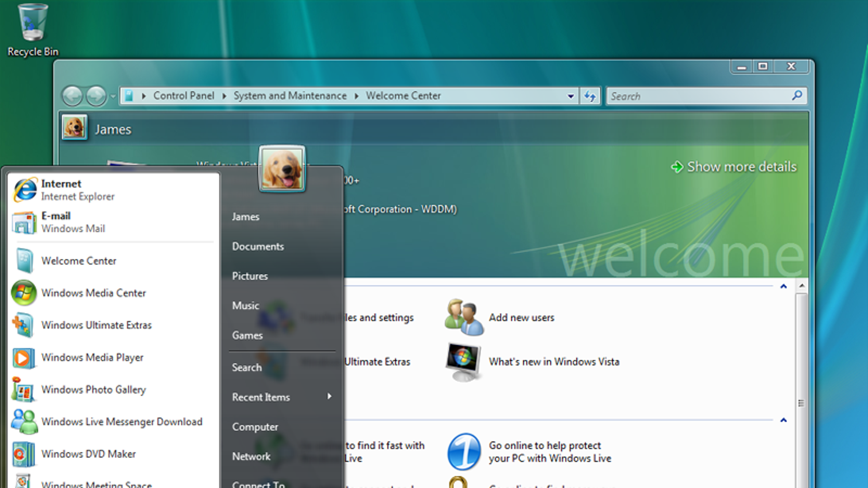Click the Forward navigation arrow
This screenshot has height=488, width=868.
[96, 96]
